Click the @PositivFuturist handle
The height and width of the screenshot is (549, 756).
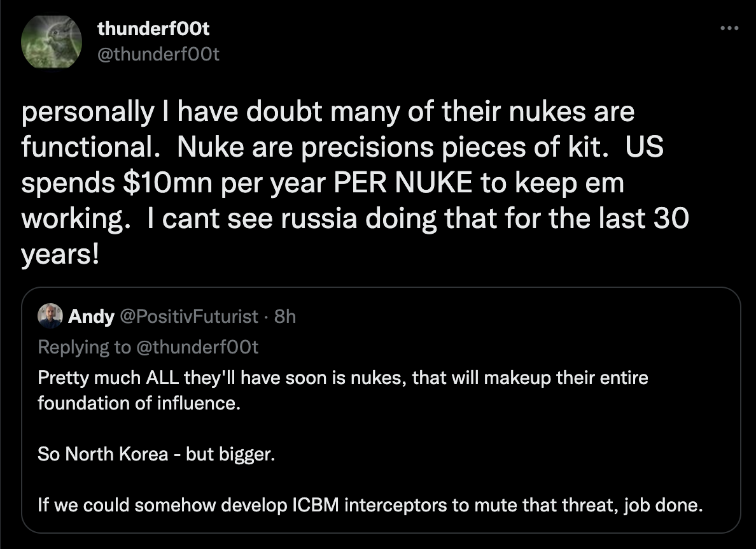[189, 317]
